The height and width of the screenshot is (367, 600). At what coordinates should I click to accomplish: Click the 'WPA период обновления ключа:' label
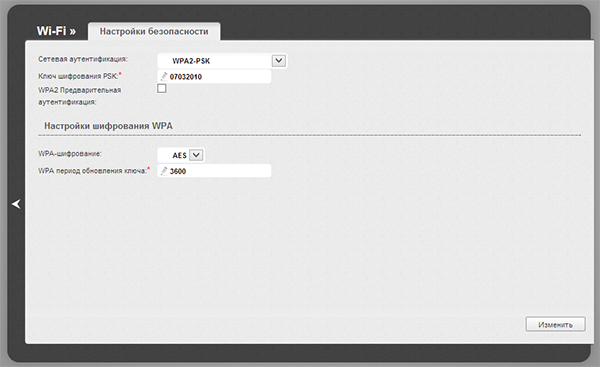(x=92, y=171)
